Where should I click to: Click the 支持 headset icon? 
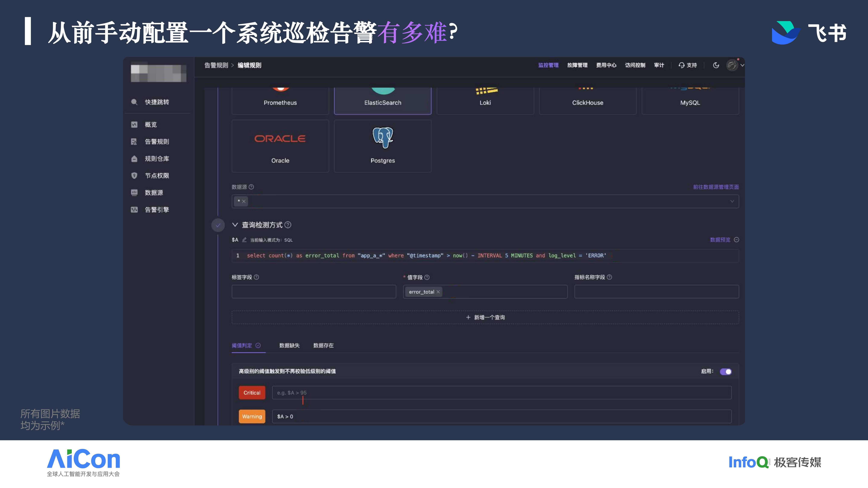point(681,65)
